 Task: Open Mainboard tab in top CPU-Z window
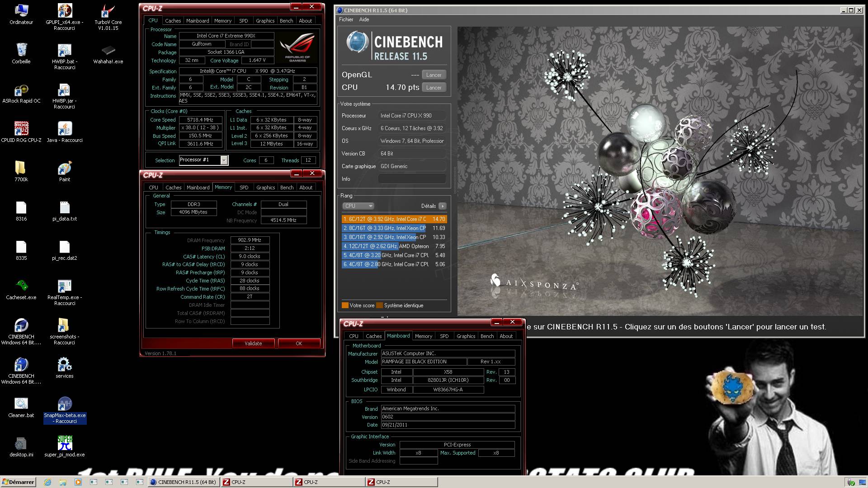coord(198,21)
